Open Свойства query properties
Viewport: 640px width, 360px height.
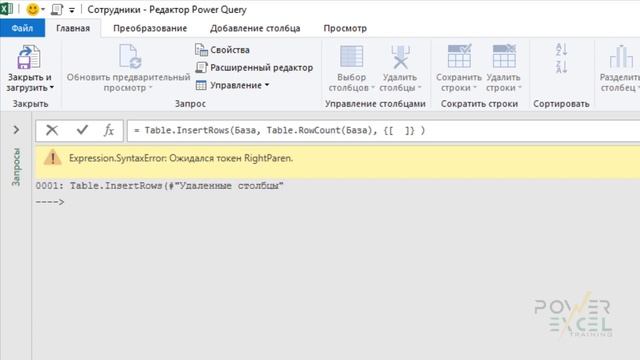click(230, 50)
